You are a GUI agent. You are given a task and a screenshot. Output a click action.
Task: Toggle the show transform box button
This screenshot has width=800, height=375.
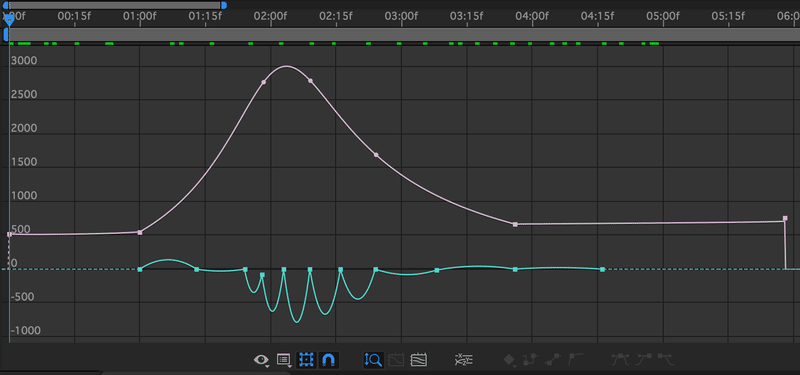tap(306, 360)
